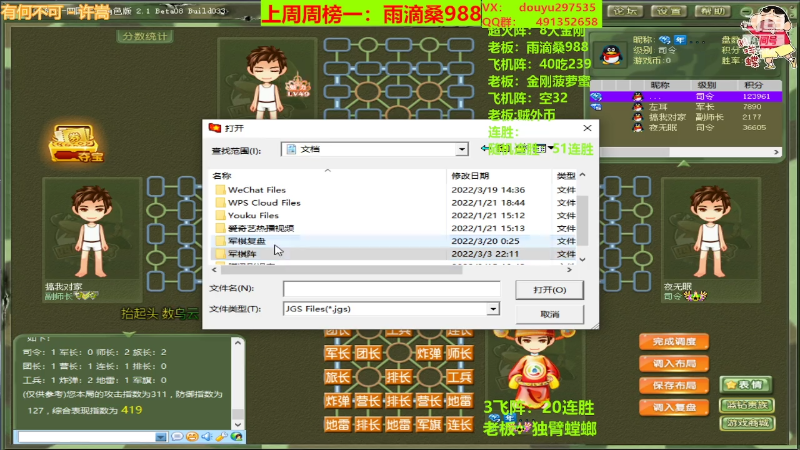Click the 夜无眠 player avatar card
Screen dimensions: 800x450
tap(711, 240)
